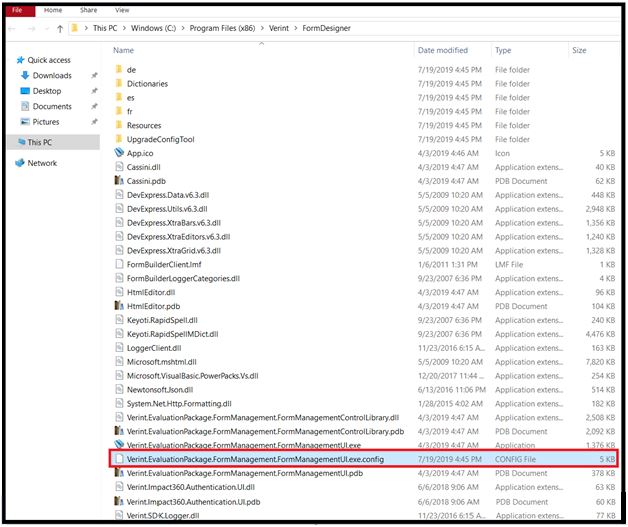Select the de folder icon
628x527 pixels.
119,69
